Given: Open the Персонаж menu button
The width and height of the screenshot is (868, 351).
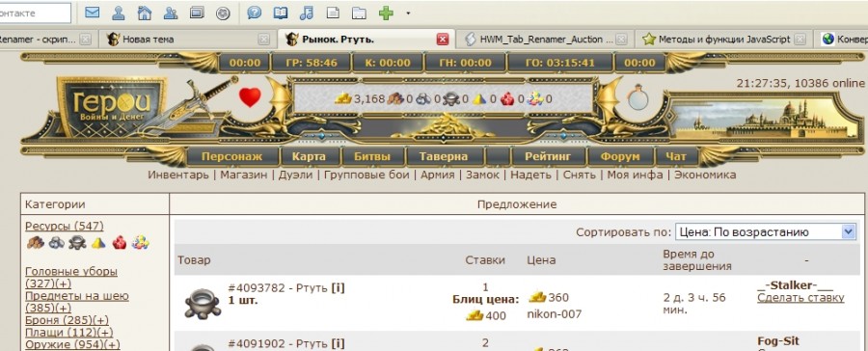Looking at the screenshot, I should coord(231,156).
